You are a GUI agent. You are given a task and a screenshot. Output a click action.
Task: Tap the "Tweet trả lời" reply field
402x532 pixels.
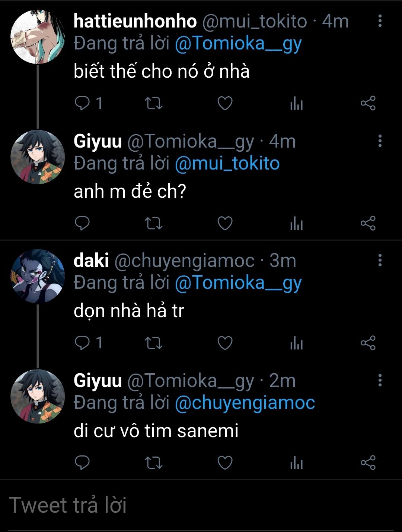point(201,506)
